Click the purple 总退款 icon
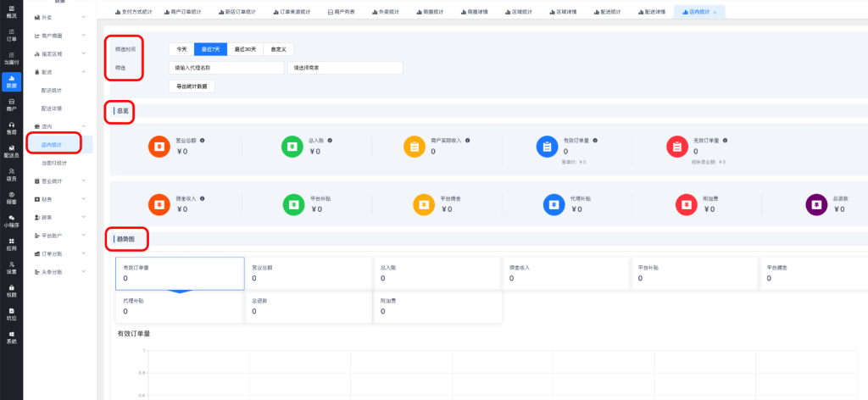This screenshot has height=400, width=868. [815, 204]
